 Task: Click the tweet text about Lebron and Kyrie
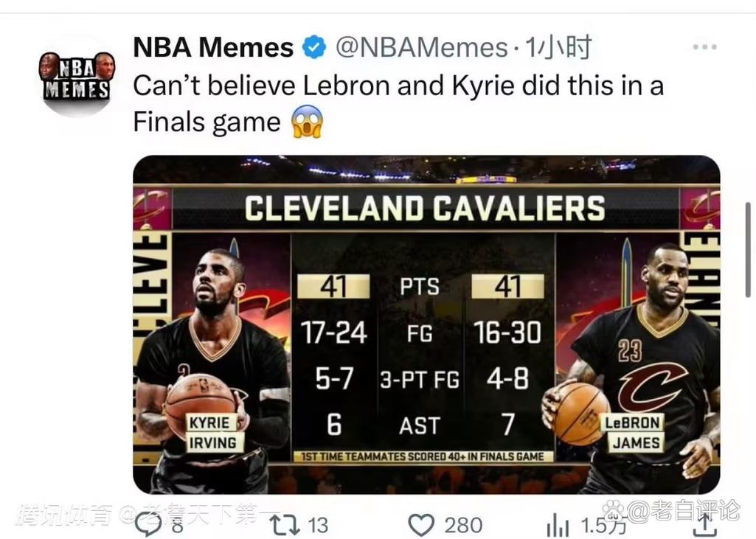coord(398,104)
